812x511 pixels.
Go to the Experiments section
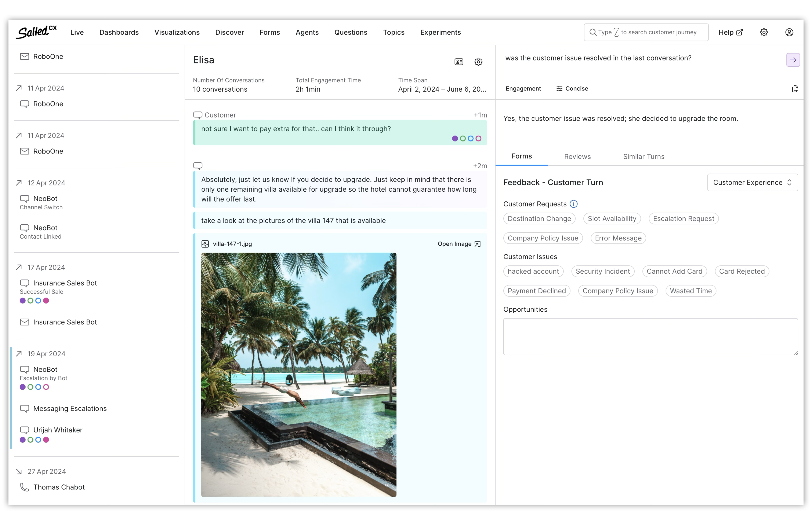point(440,32)
